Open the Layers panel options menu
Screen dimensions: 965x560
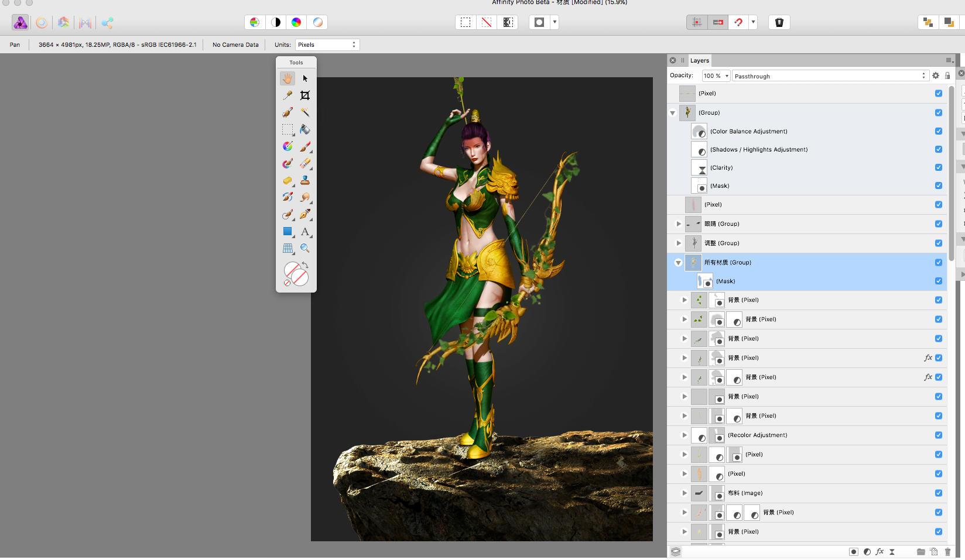pyautogui.click(x=949, y=60)
